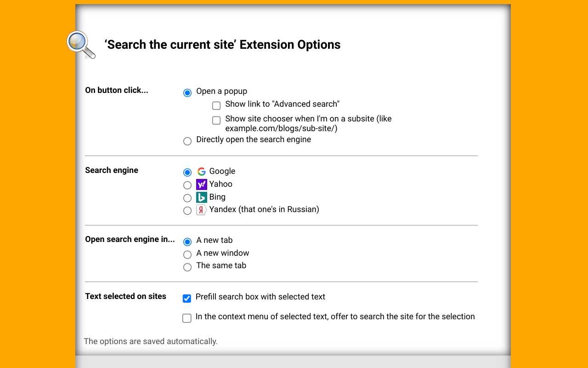Click the Google search engine icon
This screenshot has width=588, height=368.
tap(201, 171)
